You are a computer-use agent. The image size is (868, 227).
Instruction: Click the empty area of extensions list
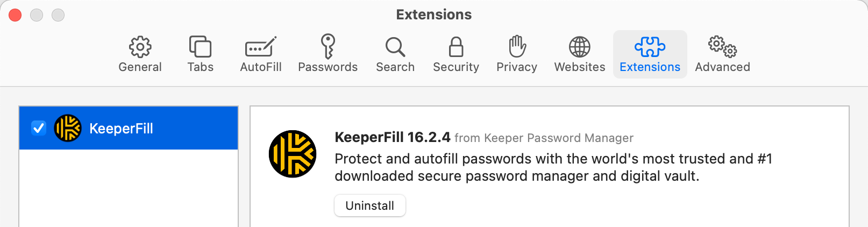[129, 188]
